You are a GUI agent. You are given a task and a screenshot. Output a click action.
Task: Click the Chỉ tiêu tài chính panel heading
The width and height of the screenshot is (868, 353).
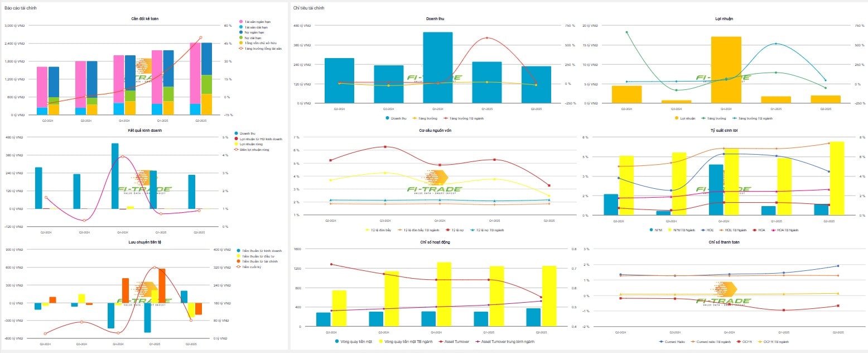[308, 8]
